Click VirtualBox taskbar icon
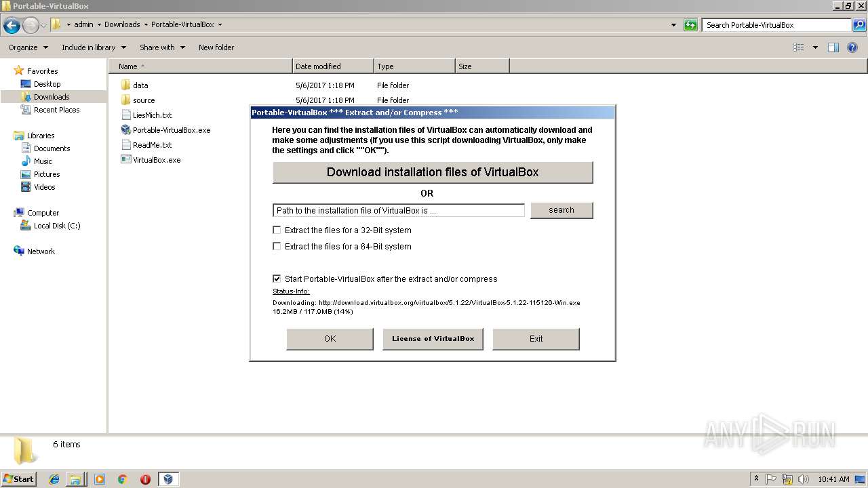Viewport: 868px width, 488px height. click(167, 479)
